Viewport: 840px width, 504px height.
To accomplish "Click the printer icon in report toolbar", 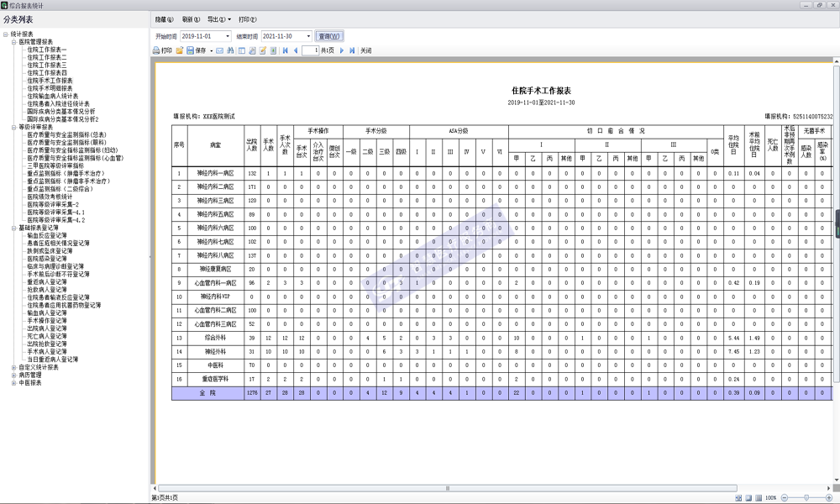I will pyautogui.click(x=156, y=50).
